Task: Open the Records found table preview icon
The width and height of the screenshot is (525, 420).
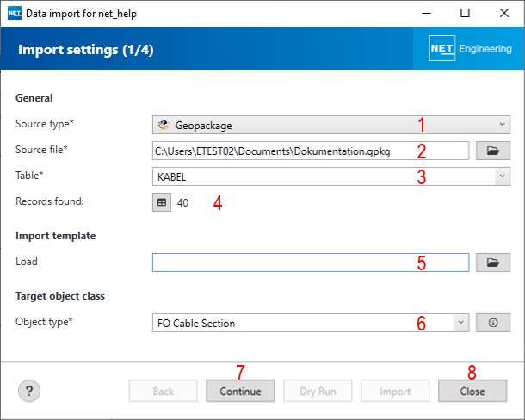Action: (162, 202)
